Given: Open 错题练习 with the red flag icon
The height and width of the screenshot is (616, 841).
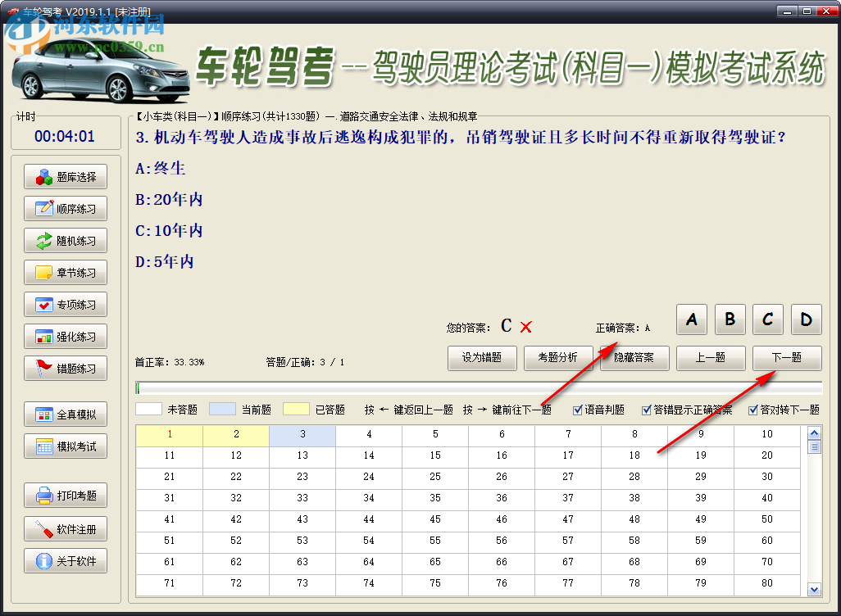Looking at the screenshot, I should point(66,369).
